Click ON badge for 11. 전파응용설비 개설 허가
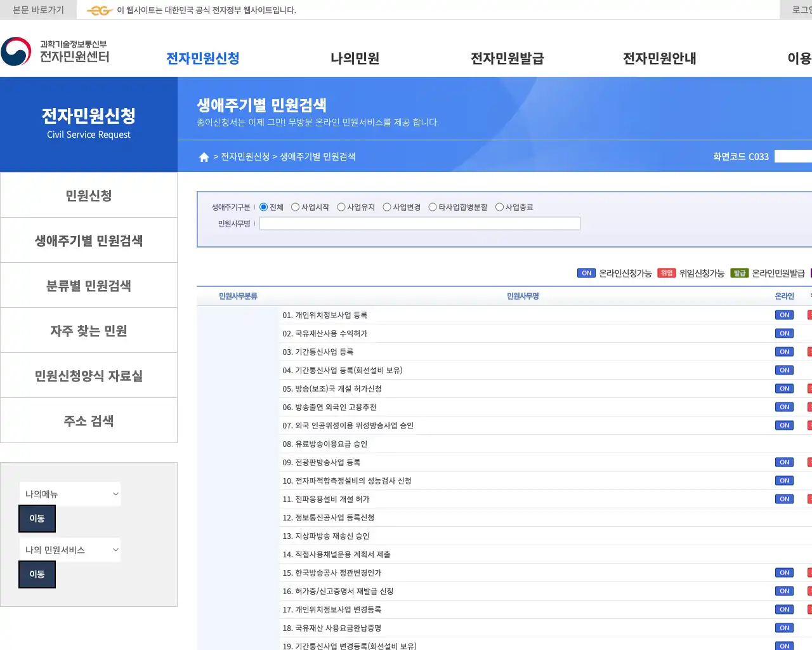Viewport: 812px width, 650px height. (785, 499)
